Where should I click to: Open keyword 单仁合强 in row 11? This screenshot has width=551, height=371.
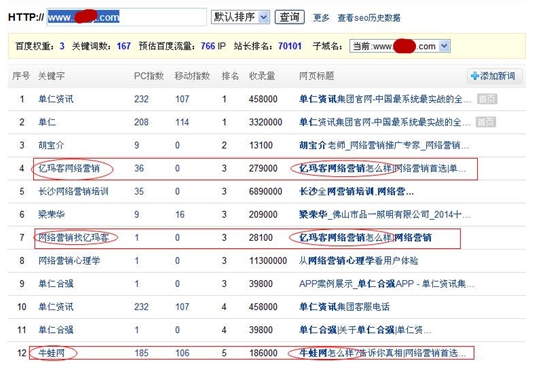(x=56, y=330)
